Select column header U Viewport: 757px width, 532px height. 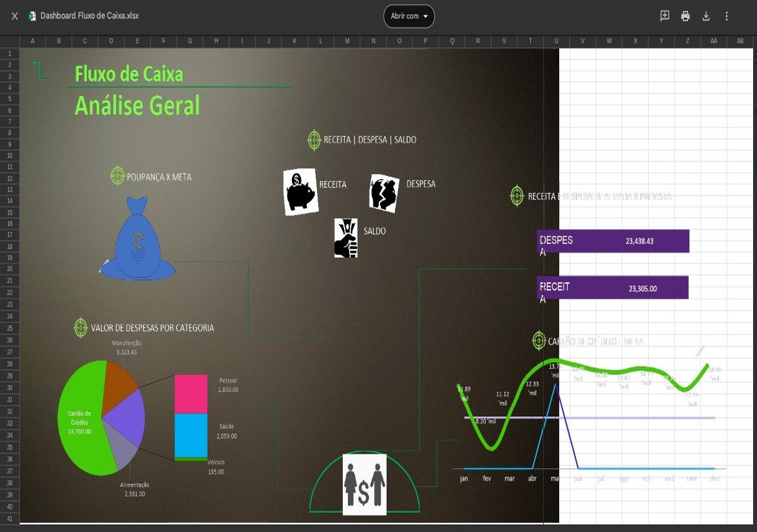click(x=557, y=40)
